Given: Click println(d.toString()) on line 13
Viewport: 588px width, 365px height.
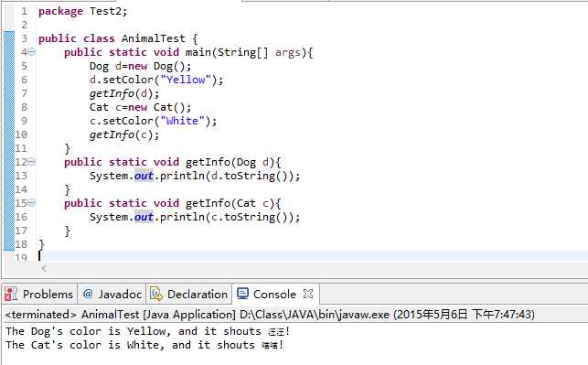Looking at the screenshot, I should (x=230, y=176).
